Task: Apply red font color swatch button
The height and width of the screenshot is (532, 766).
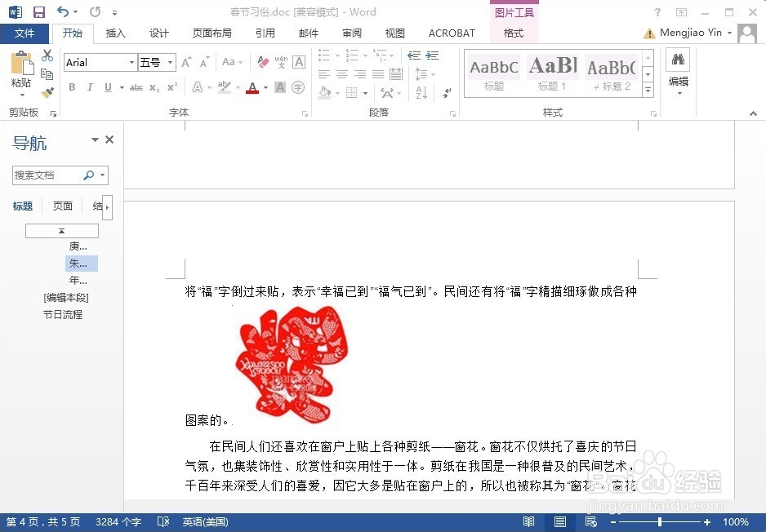Action: (x=252, y=87)
